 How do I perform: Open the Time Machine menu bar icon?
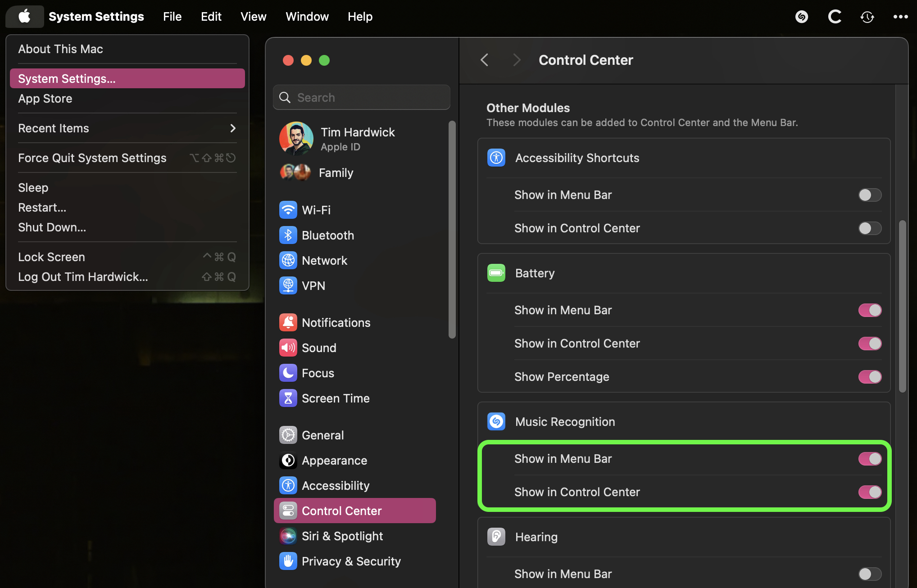[867, 17]
